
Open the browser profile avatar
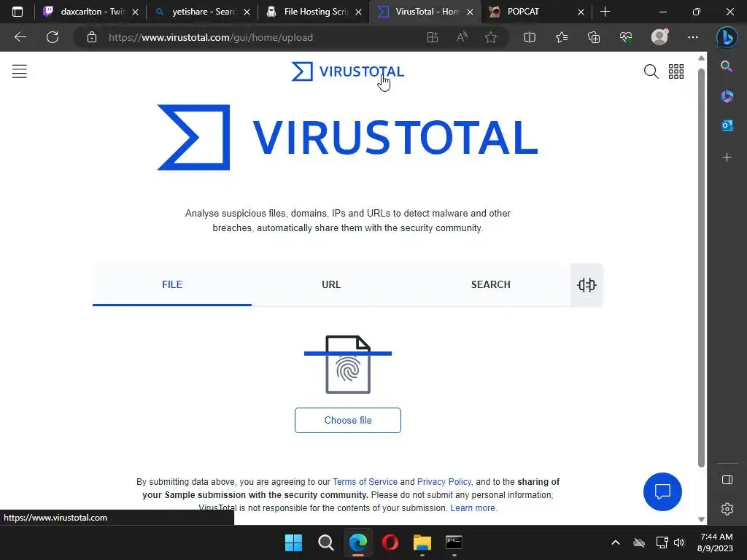point(659,37)
